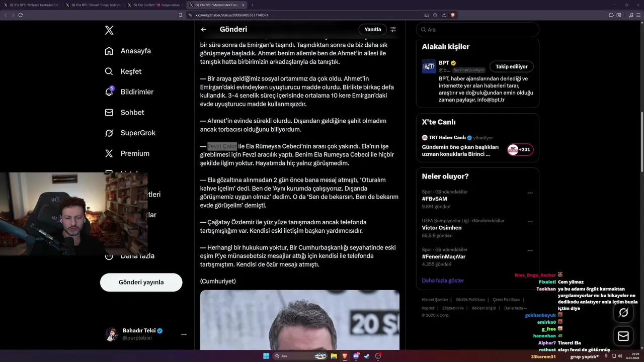Open Steam from the taskbar

point(367,356)
